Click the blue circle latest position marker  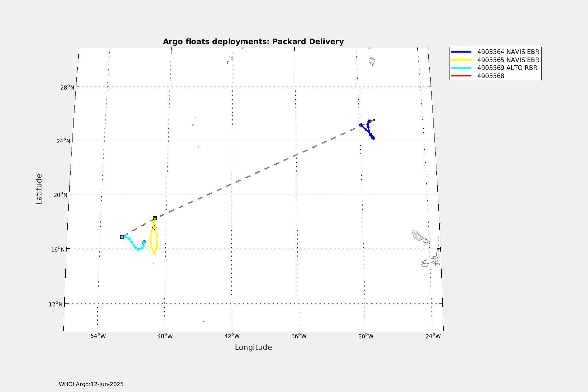click(361, 125)
